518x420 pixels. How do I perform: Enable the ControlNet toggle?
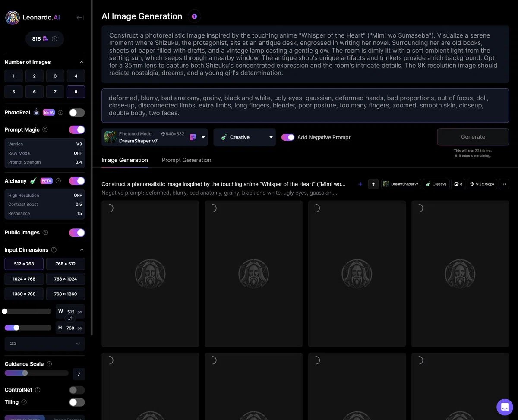[x=77, y=390]
